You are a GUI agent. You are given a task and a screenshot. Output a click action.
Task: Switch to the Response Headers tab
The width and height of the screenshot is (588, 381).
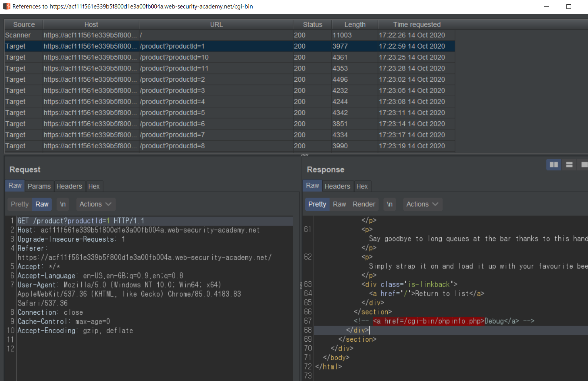click(x=337, y=186)
